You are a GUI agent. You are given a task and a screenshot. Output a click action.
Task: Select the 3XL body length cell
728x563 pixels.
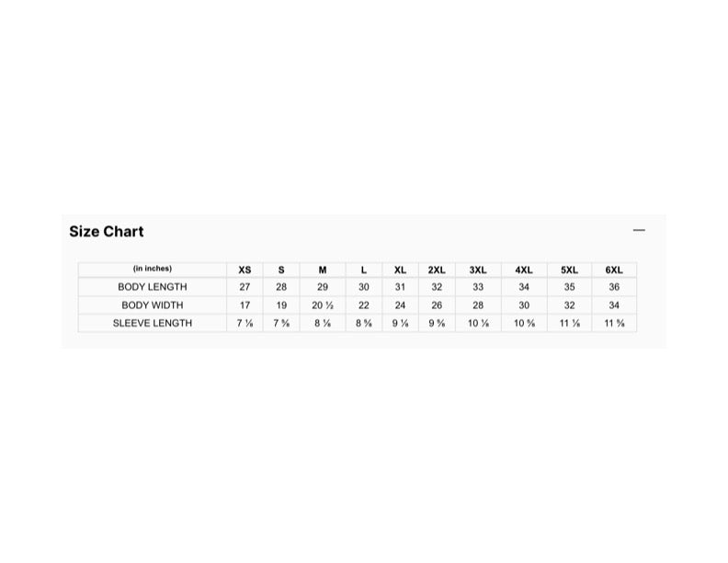(478, 287)
